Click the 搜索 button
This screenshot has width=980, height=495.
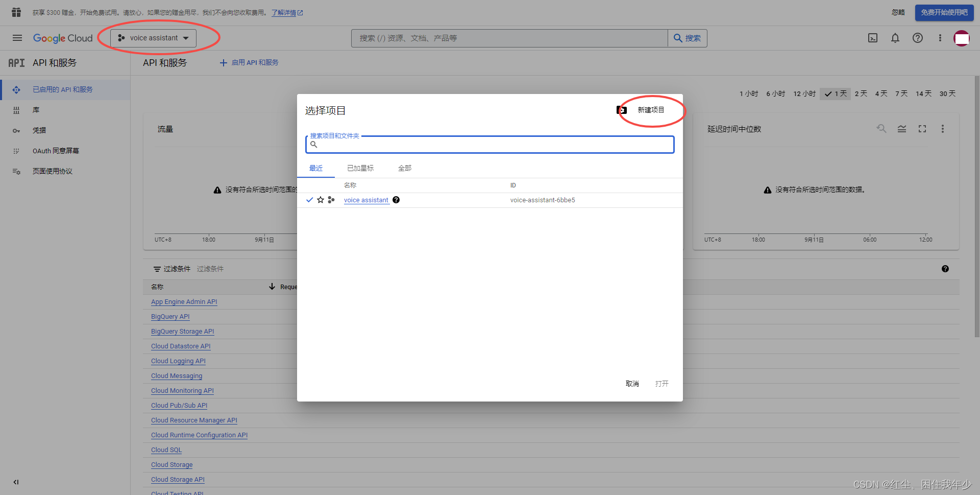click(688, 38)
